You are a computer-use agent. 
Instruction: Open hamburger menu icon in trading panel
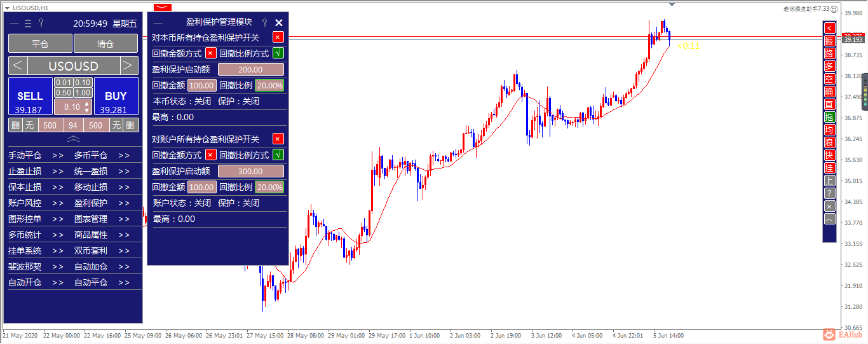(x=28, y=24)
